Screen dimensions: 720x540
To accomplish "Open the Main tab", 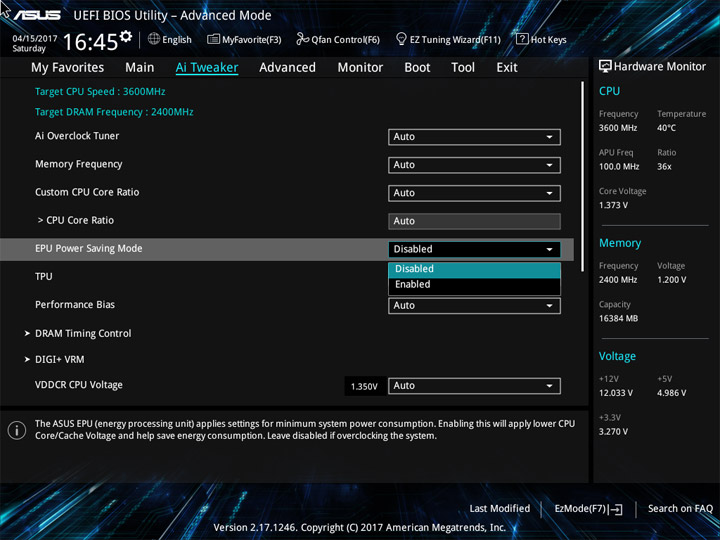I will click(140, 68).
